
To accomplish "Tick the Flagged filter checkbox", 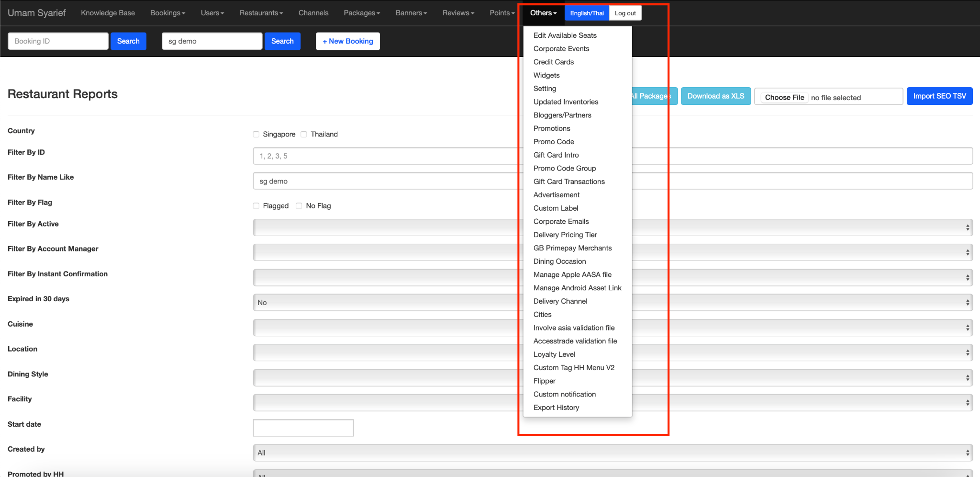I will point(256,206).
